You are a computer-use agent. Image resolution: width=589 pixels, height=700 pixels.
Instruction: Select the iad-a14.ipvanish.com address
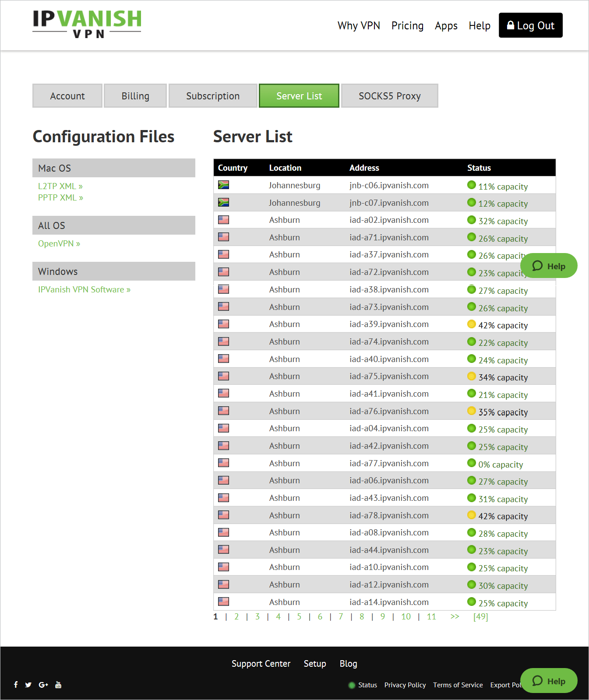[389, 602]
